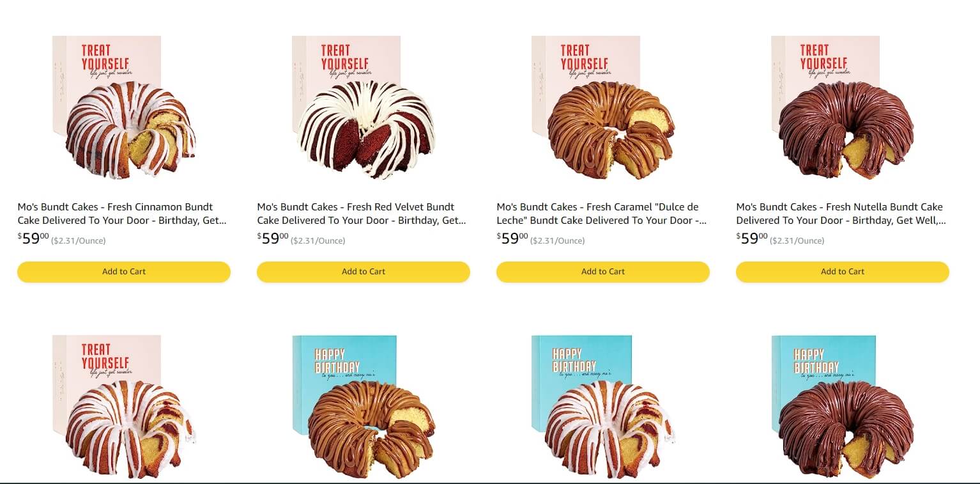Add the Cinnamon Bundt Cake to cart
The width and height of the screenshot is (980, 484).
[124, 272]
